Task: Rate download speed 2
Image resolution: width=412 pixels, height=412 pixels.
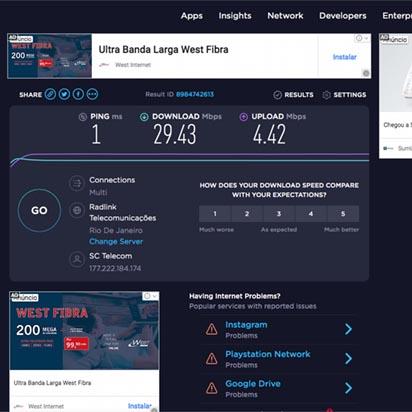Action: [x=247, y=214]
